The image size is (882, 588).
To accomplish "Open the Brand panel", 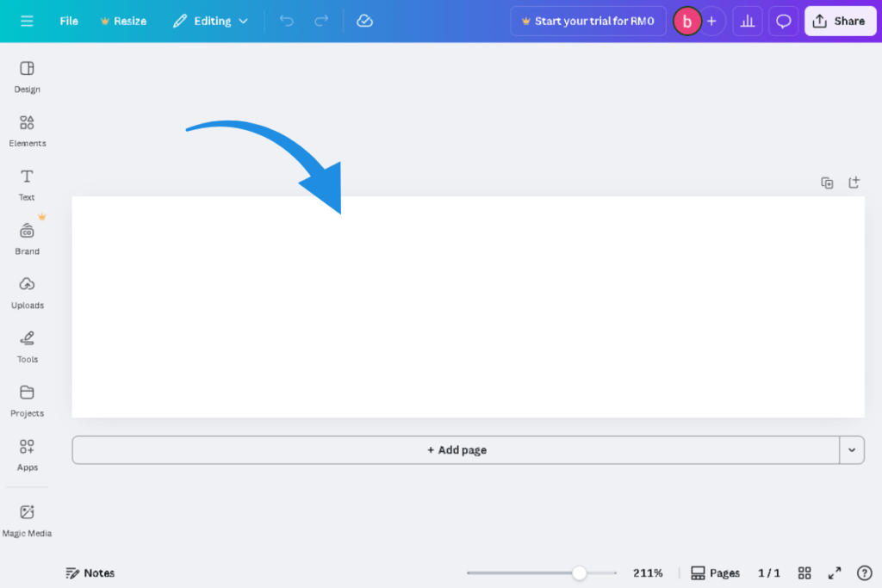I will click(x=27, y=238).
